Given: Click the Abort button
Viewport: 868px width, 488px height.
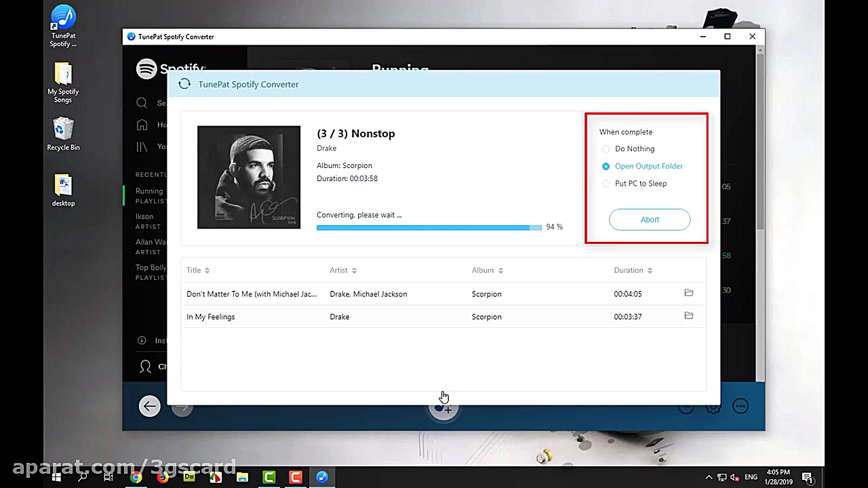Looking at the screenshot, I should click(649, 219).
